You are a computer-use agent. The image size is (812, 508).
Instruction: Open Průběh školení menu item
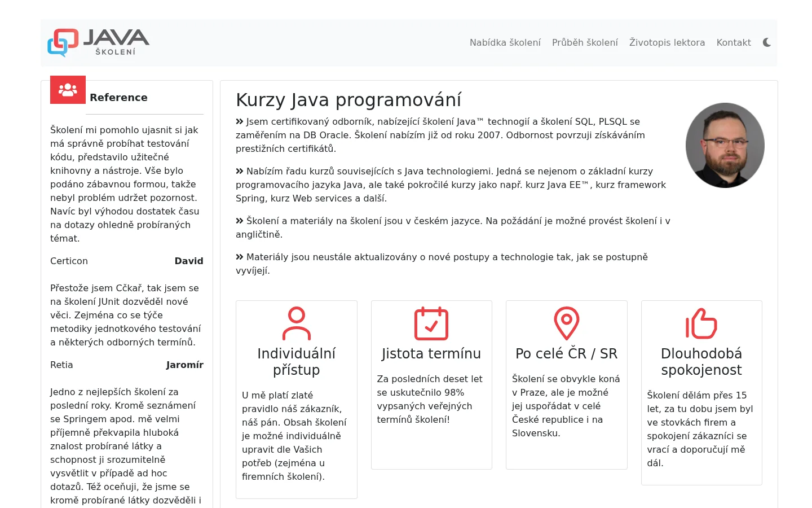coord(585,42)
